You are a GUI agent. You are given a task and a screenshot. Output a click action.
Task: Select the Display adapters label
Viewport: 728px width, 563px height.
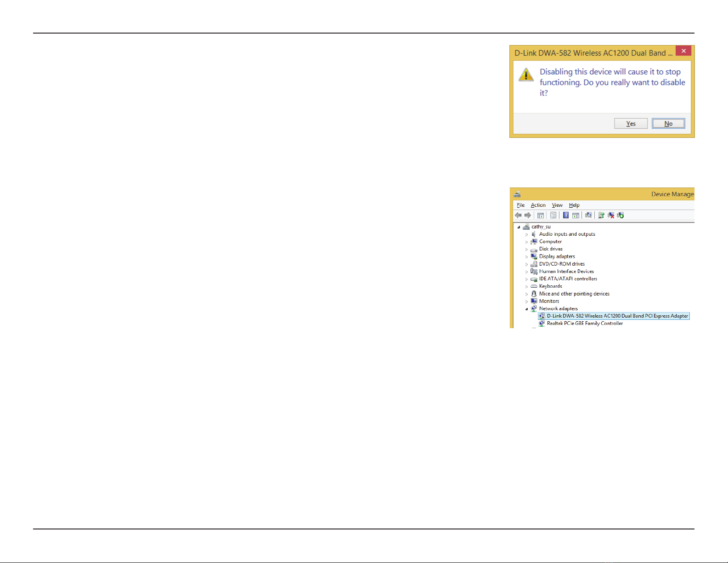pyautogui.click(x=557, y=256)
